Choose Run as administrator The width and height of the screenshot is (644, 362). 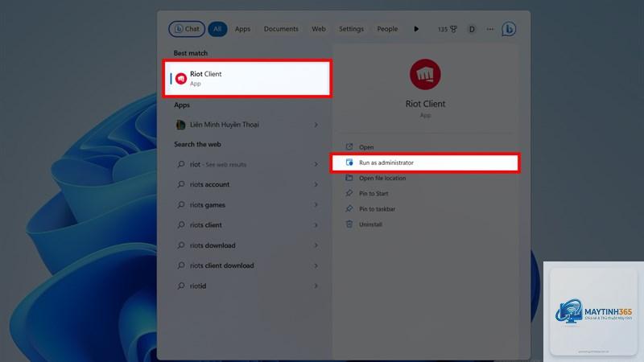[425, 162]
